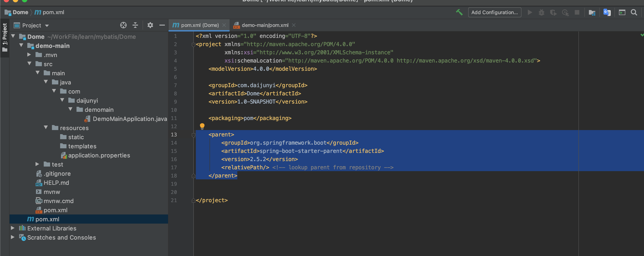
Task: Close the pom.xml (Dome) tab
Action: [x=224, y=25]
